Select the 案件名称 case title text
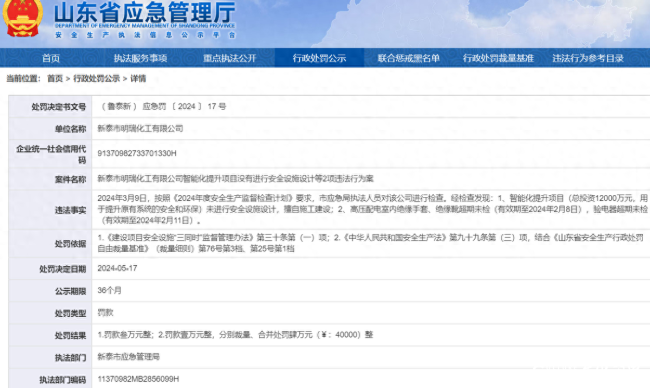Screen dimensions: 650x388 (235, 179)
